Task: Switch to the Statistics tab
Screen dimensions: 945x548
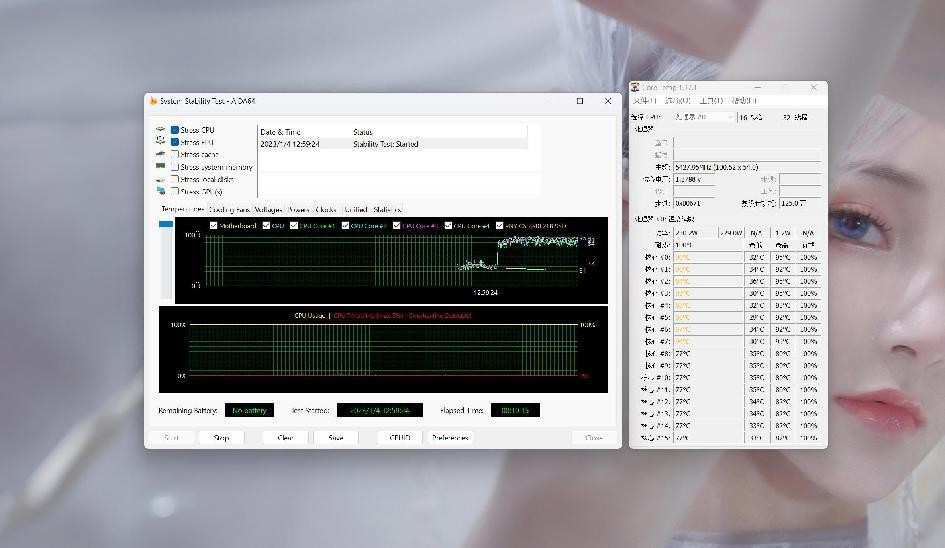Action: pos(387,210)
